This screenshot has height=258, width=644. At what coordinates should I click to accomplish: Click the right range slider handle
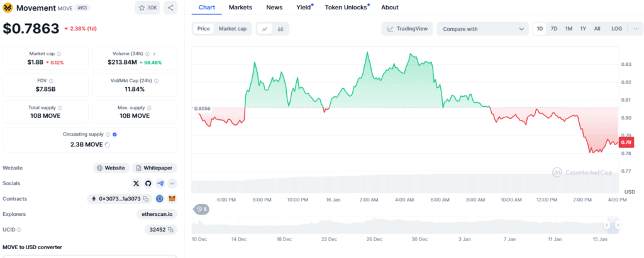point(618,225)
